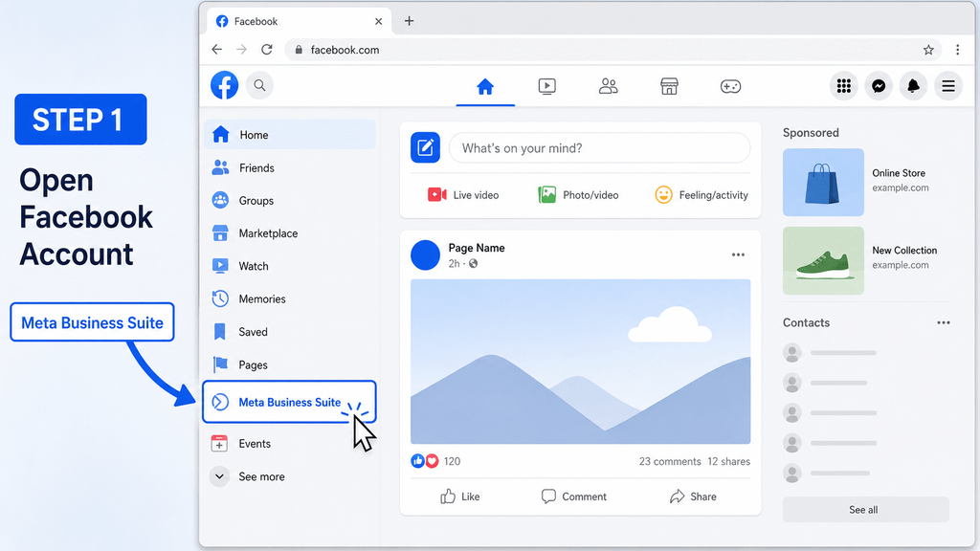Open the Gaming tab in top navigation
Screen dimensions: 980x551
point(730,86)
